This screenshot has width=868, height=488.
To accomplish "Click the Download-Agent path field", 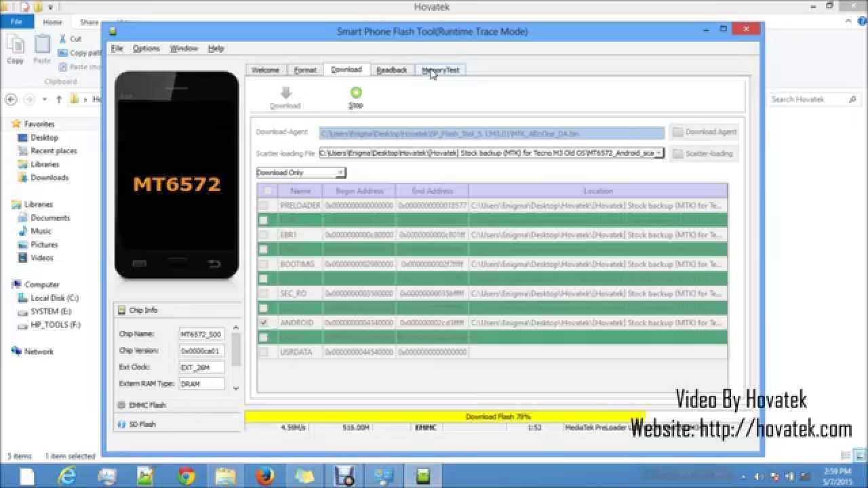I will click(492, 134).
